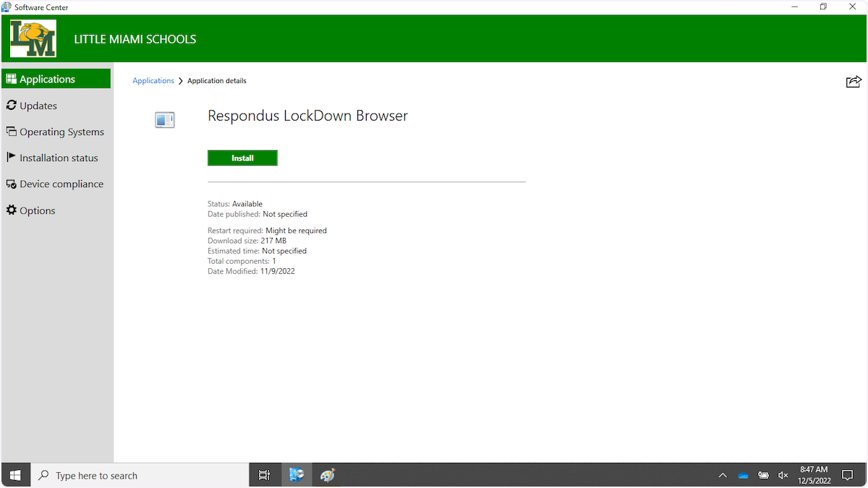Click 'Estimated time: Not specified' text
Viewport: 868px width, 488px height.
[x=257, y=251]
